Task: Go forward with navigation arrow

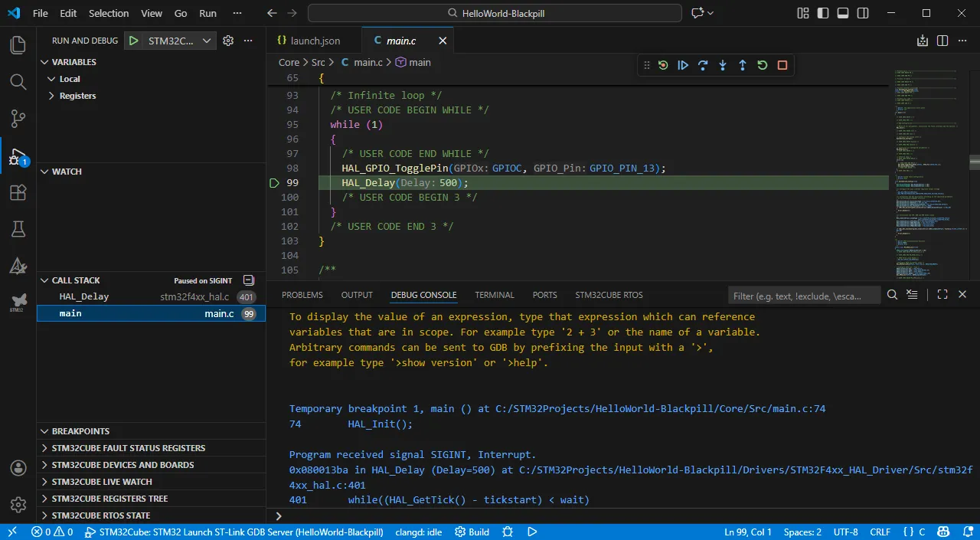Action: tap(292, 13)
